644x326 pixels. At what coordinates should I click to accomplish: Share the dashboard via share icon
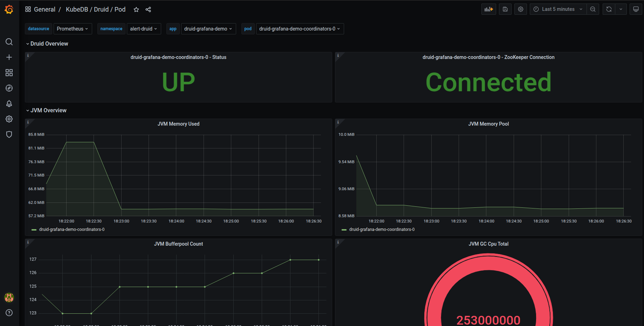click(148, 9)
